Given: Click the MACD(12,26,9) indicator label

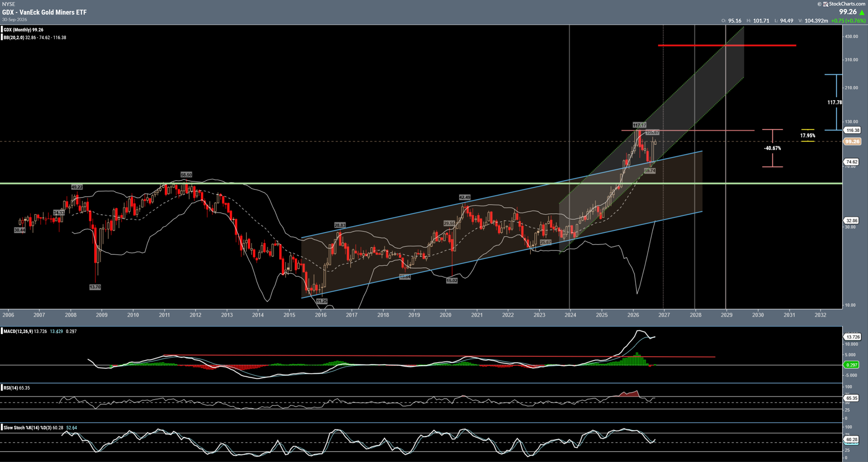Looking at the screenshot, I should point(18,331).
